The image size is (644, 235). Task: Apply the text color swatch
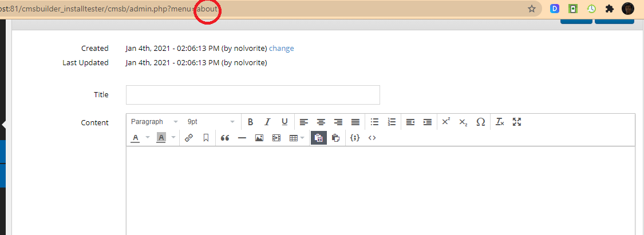coord(136,138)
